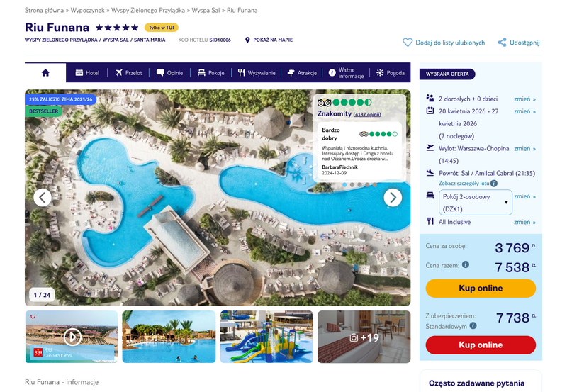
Task: Click the info icon next to Cena razem
Action: coord(466,264)
